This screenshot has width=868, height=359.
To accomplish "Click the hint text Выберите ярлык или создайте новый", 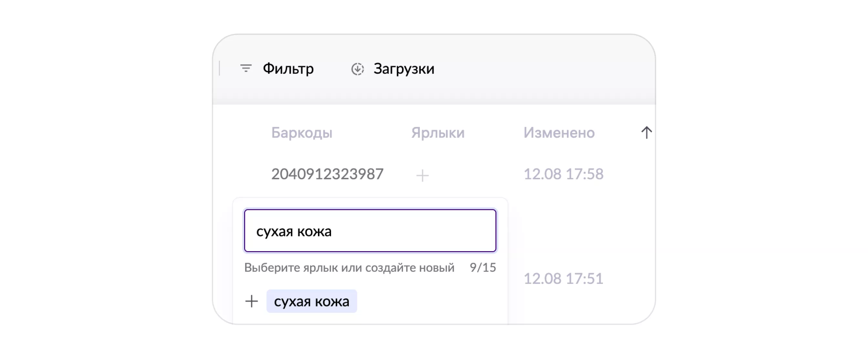I will 349,267.
